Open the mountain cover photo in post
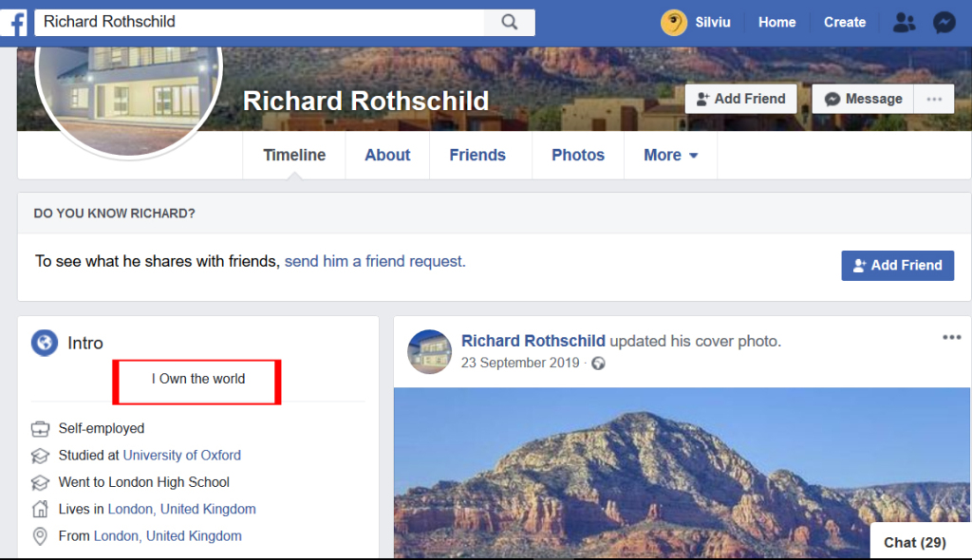Viewport: 972px width, 560px height. click(682, 473)
